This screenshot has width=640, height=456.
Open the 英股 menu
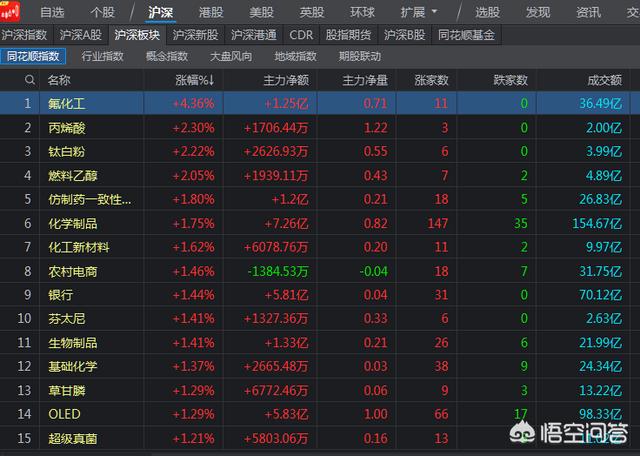pyautogui.click(x=312, y=12)
